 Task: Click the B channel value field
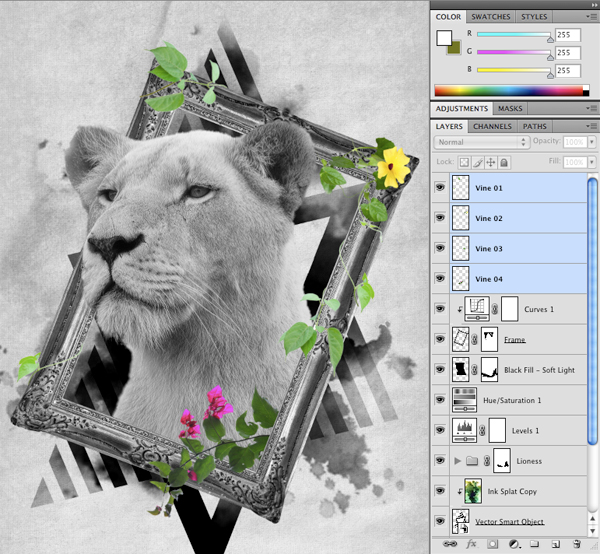point(568,70)
